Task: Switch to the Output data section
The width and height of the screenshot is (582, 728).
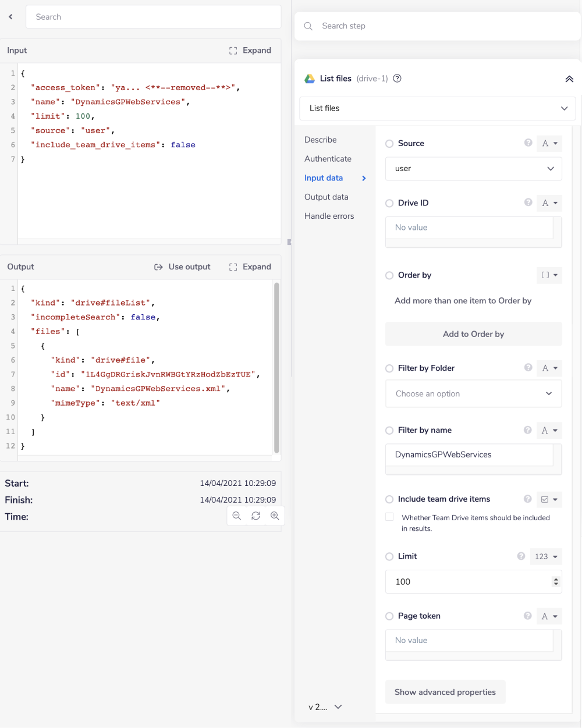Action: pos(325,197)
